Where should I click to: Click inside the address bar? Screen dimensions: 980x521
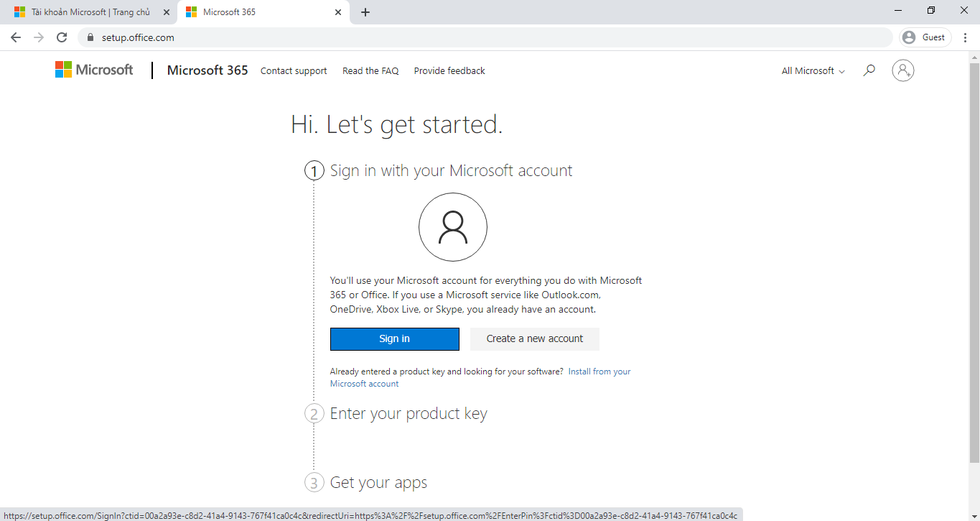(287, 37)
